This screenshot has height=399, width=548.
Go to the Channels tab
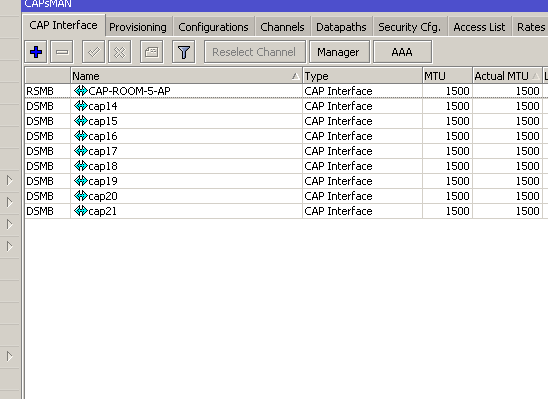[282, 27]
